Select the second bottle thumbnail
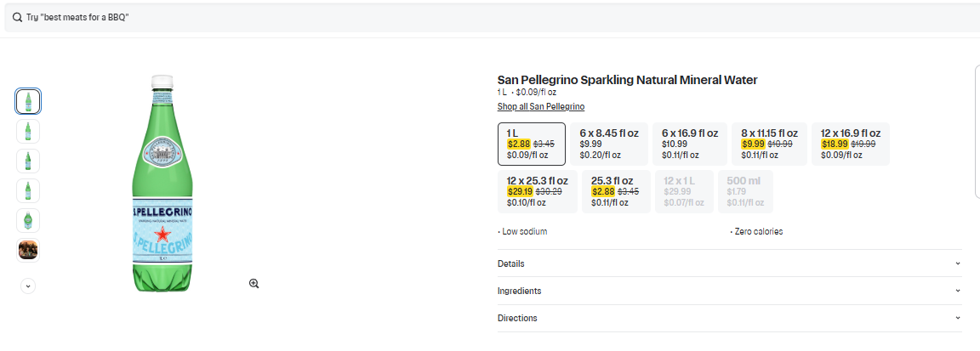This screenshot has width=980, height=351. point(28,131)
